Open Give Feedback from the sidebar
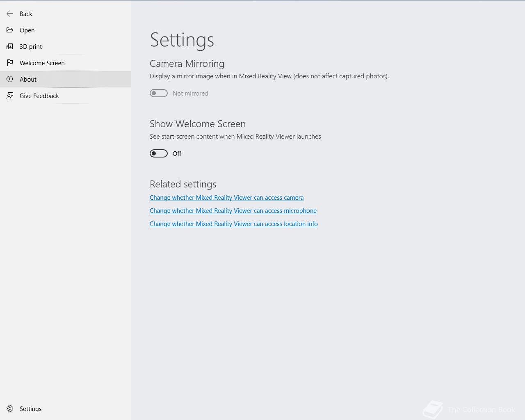 (x=66, y=96)
